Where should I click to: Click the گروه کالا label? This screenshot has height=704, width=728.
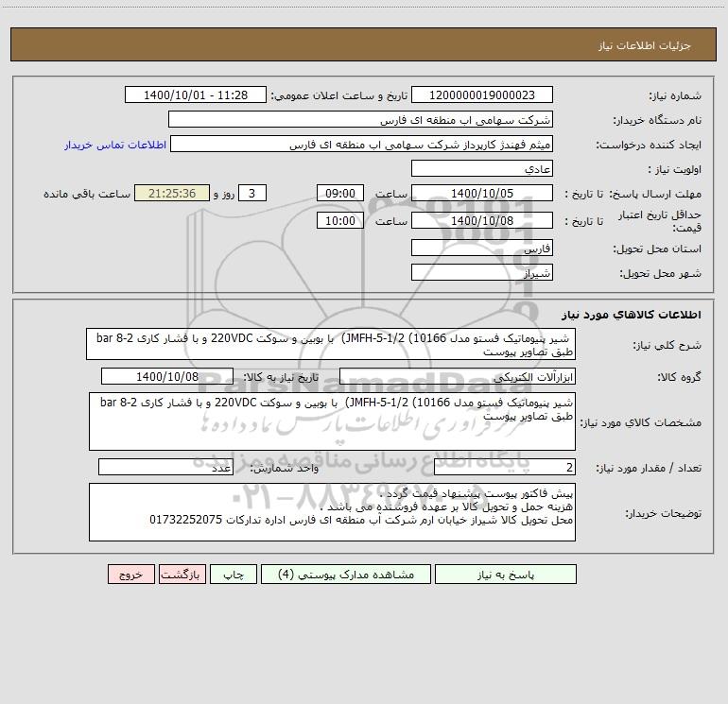(679, 377)
